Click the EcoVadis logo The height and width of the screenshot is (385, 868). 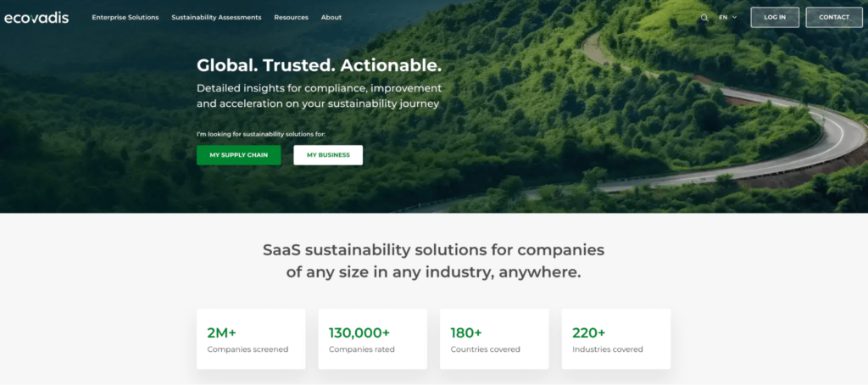pyautogui.click(x=36, y=18)
